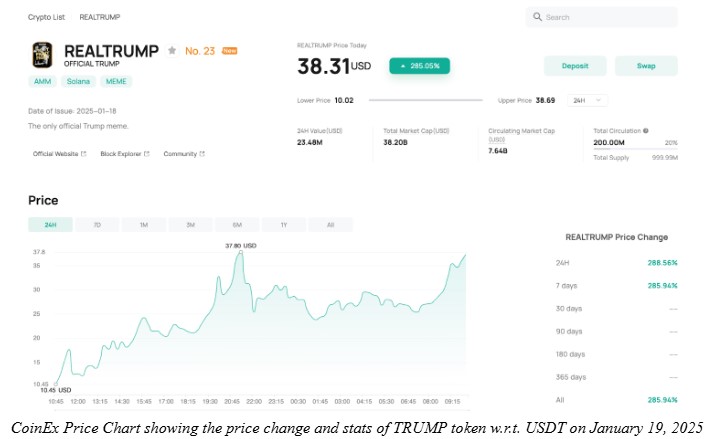Switch chart to the 1M range
This screenshot has width=712, height=439.
[x=144, y=225]
